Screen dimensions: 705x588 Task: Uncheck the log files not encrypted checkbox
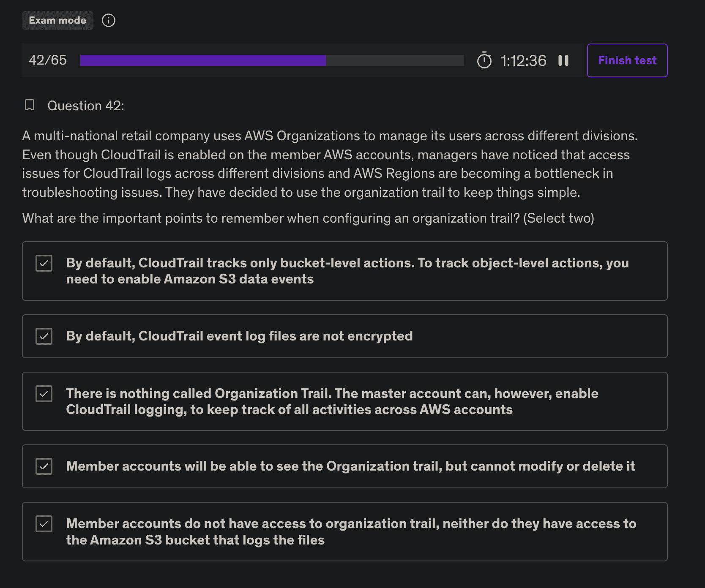(44, 336)
